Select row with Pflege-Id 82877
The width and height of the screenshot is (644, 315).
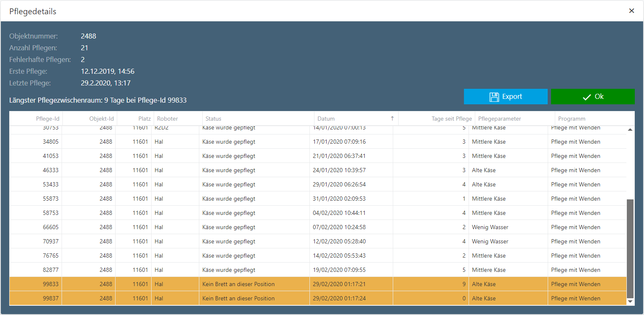click(x=318, y=270)
